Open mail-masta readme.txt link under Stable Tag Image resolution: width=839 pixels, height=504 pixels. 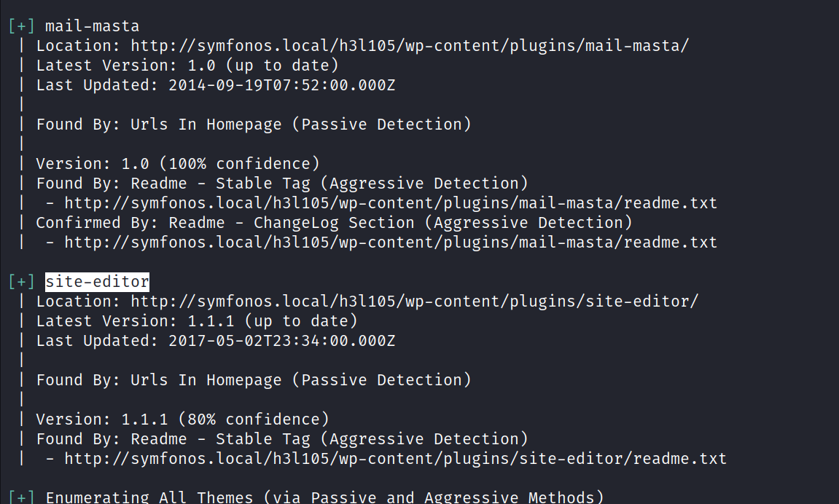pyautogui.click(x=391, y=202)
